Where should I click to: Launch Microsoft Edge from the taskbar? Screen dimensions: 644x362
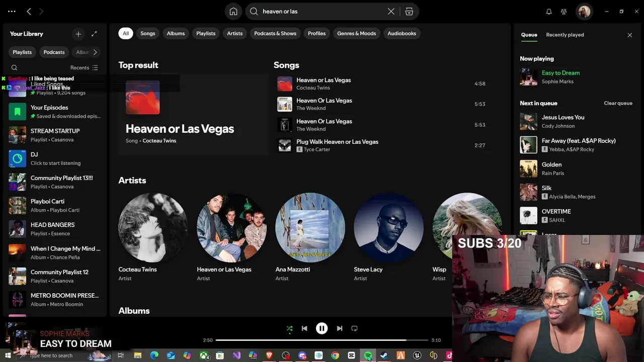pos(154,355)
